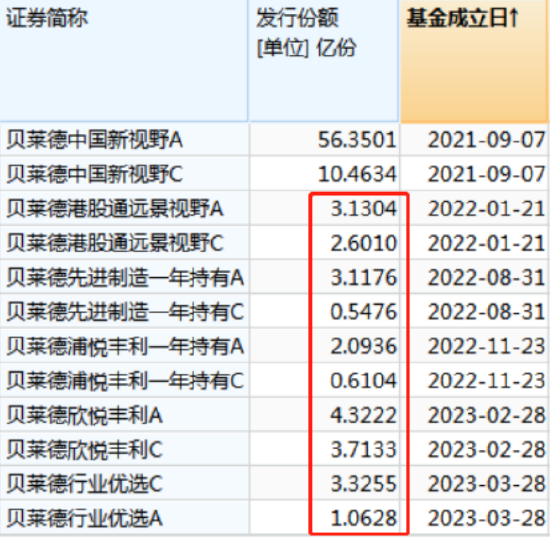Click share value 3.1176
Image resolution: width=550 pixels, height=540 pixels.
click(x=364, y=277)
